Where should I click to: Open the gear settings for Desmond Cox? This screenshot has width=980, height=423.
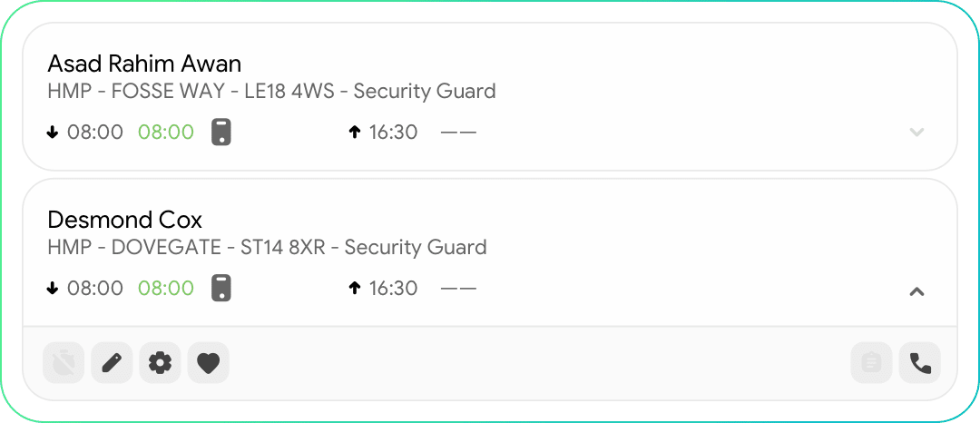(x=160, y=364)
